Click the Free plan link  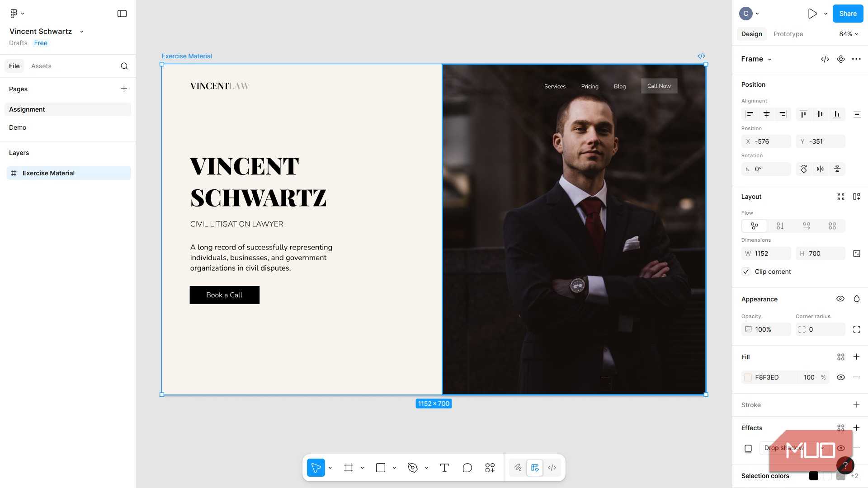click(41, 43)
